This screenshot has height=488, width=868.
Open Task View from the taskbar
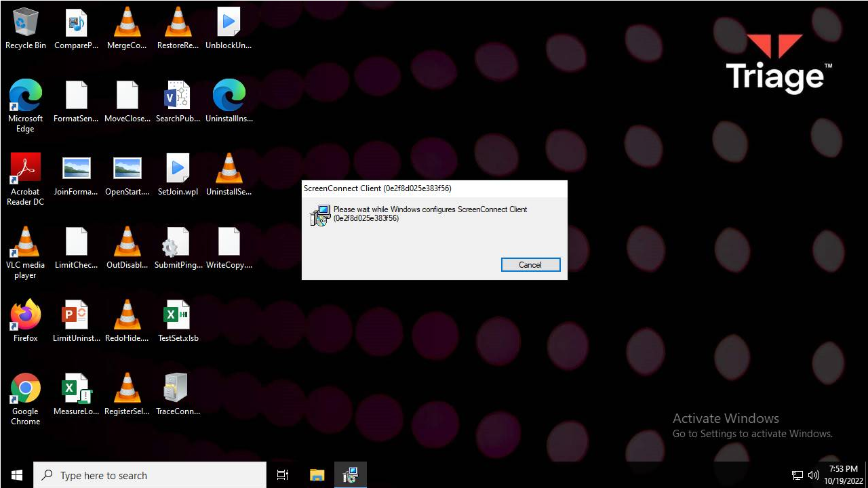pos(283,475)
